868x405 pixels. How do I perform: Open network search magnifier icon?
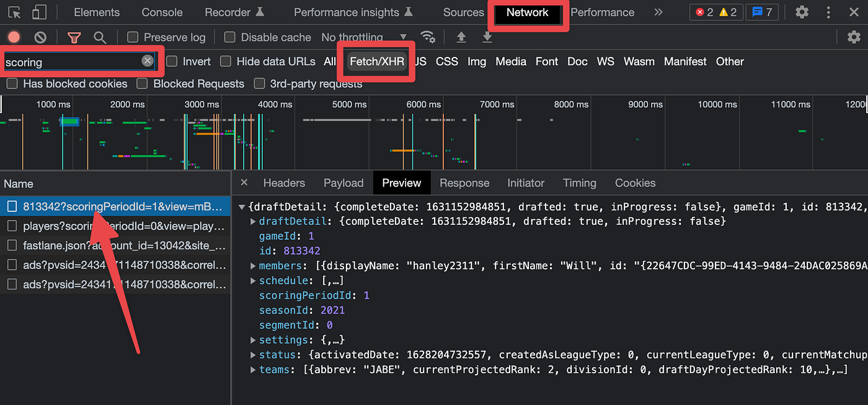(x=99, y=37)
